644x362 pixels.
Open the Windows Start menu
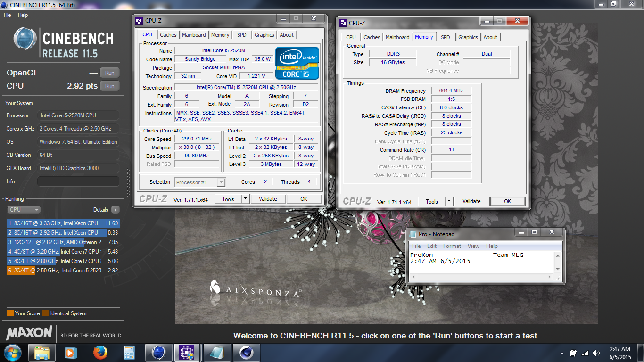[12, 352]
